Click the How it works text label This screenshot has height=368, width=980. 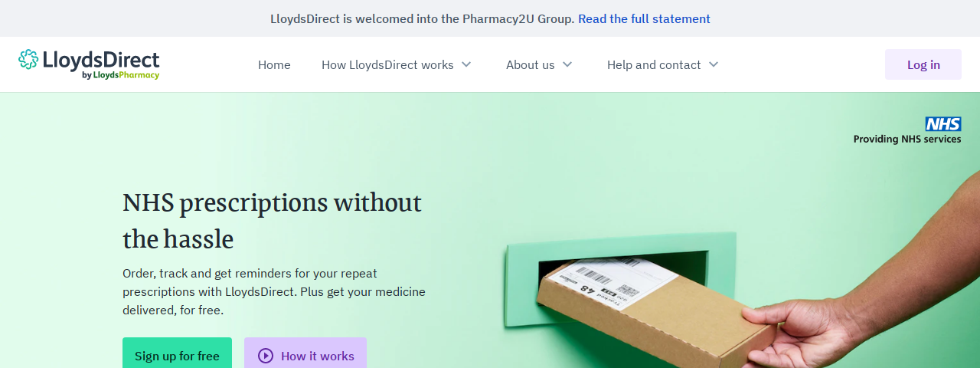[x=318, y=356]
